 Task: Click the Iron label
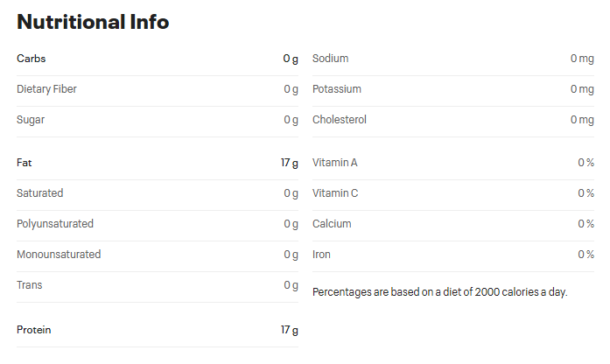click(321, 255)
